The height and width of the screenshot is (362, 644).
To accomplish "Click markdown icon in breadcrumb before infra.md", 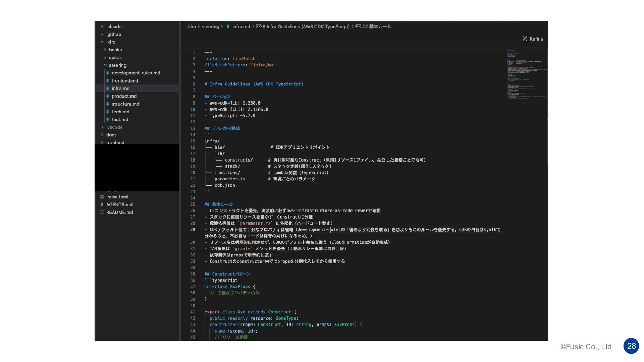I will point(228,26).
